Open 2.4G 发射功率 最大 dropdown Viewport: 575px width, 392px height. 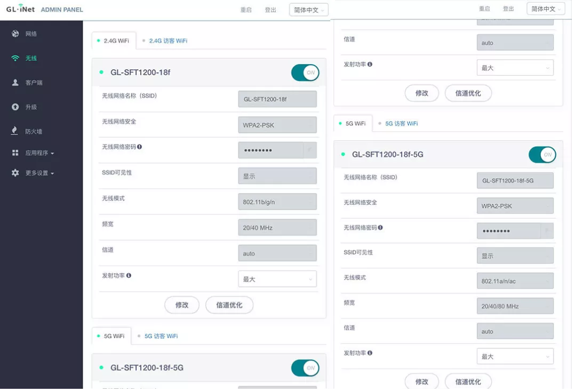(277, 279)
